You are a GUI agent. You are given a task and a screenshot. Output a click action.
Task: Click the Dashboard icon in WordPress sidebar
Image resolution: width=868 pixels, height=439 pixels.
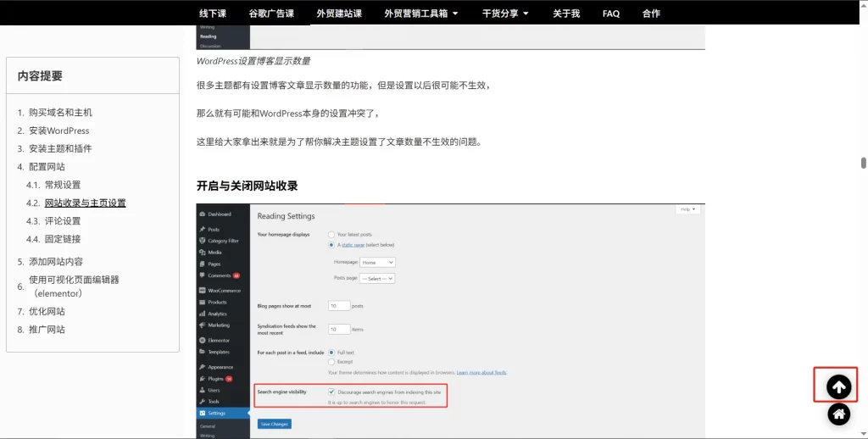coord(202,214)
